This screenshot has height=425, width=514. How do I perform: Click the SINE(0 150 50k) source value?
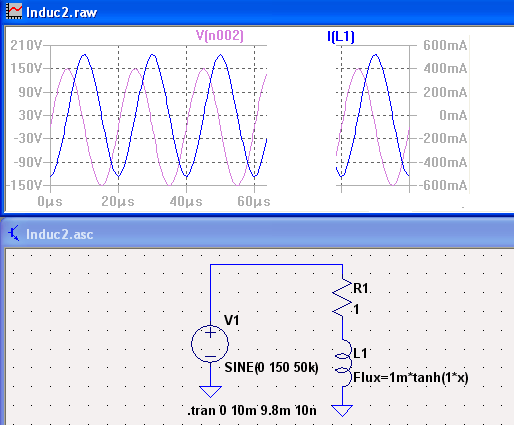point(271,367)
